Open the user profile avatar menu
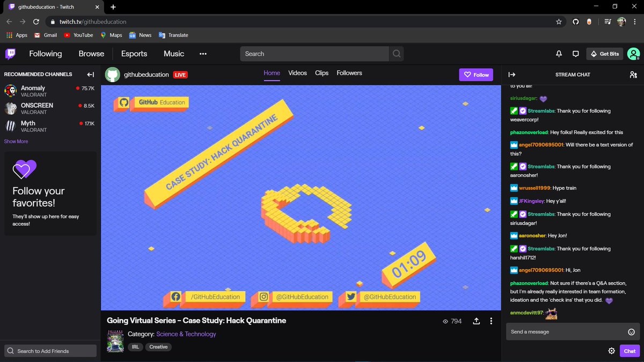 coord(633,54)
